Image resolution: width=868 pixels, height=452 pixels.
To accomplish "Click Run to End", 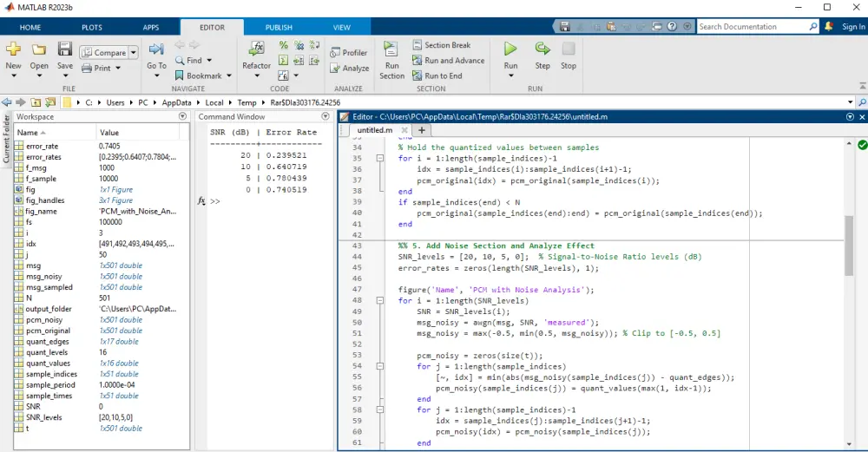I will point(437,75).
